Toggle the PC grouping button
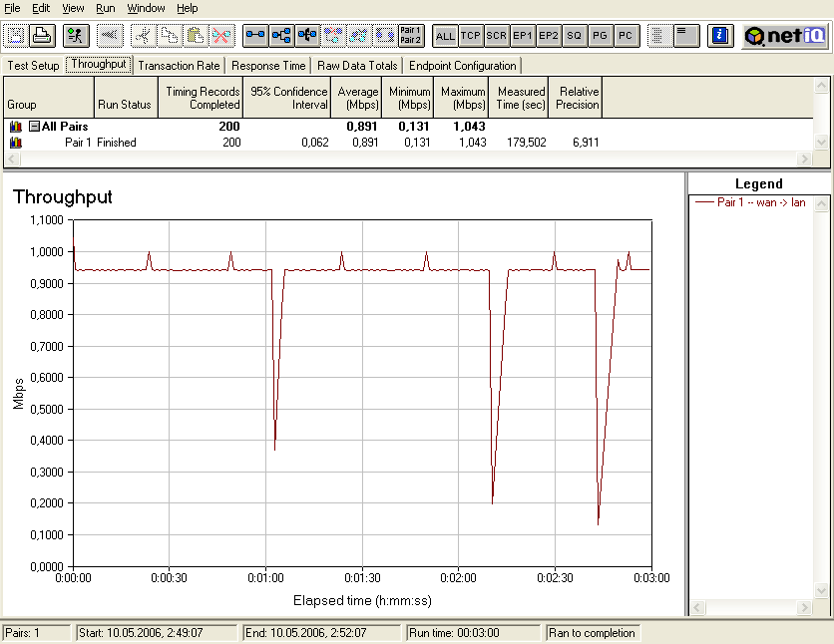 (626, 36)
